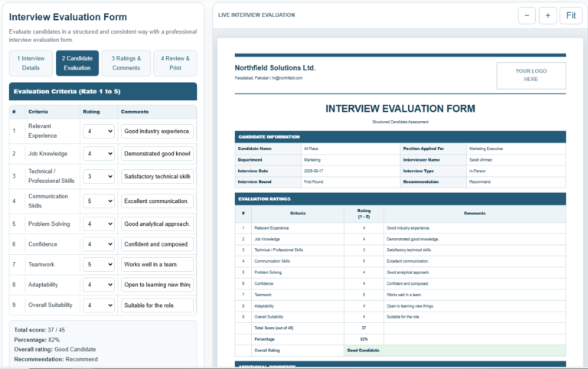
Task: Expand Communication Skills rating dropdown
Action: (99, 201)
